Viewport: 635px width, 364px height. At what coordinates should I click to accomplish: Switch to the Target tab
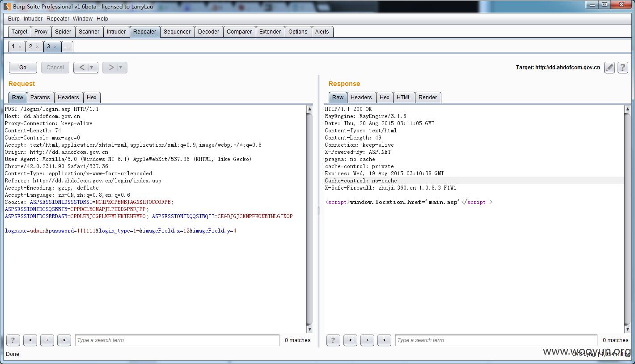pos(20,32)
